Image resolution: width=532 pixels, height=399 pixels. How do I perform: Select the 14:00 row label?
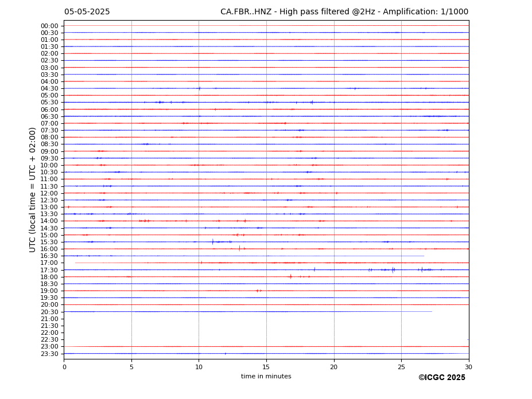(49, 221)
